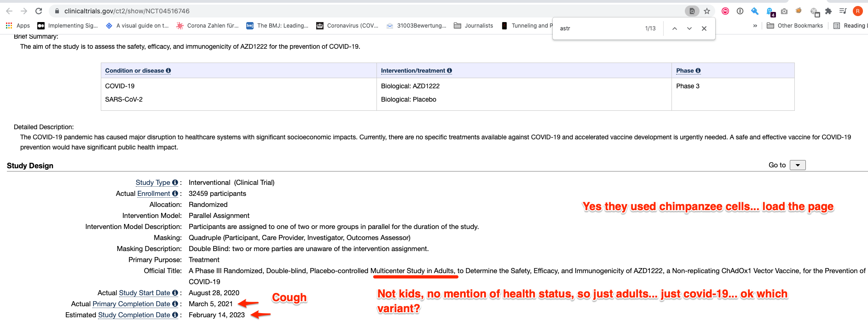The width and height of the screenshot is (868, 326).
Task: Click the media control playlist icon
Action: (x=843, y=11)
